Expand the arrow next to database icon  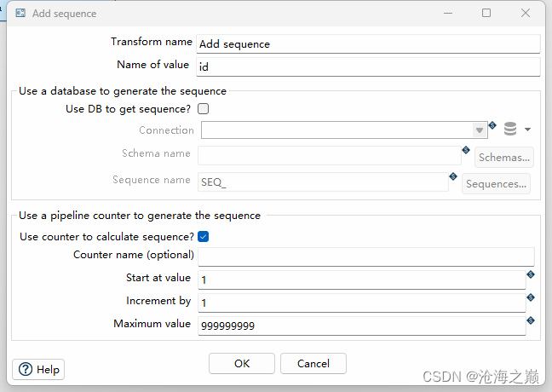(x=528, y=130)
